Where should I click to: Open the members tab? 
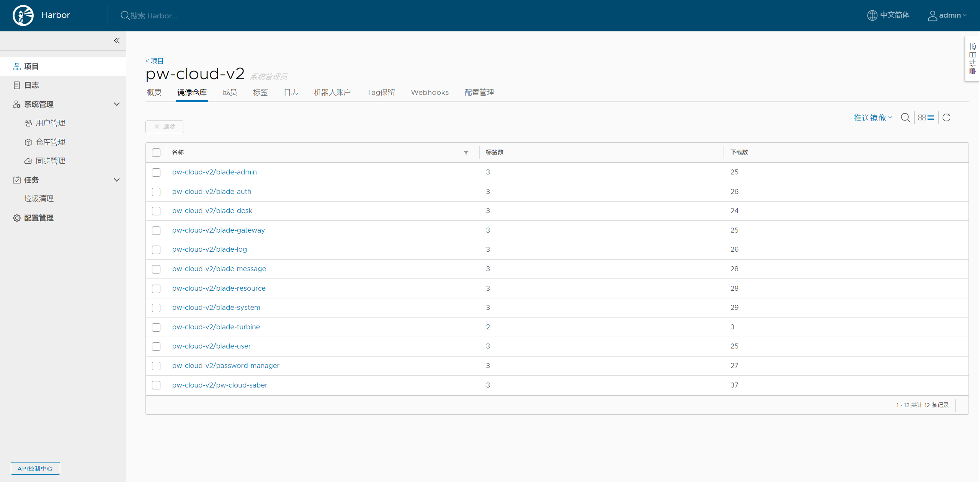click(x=230, y=93)
